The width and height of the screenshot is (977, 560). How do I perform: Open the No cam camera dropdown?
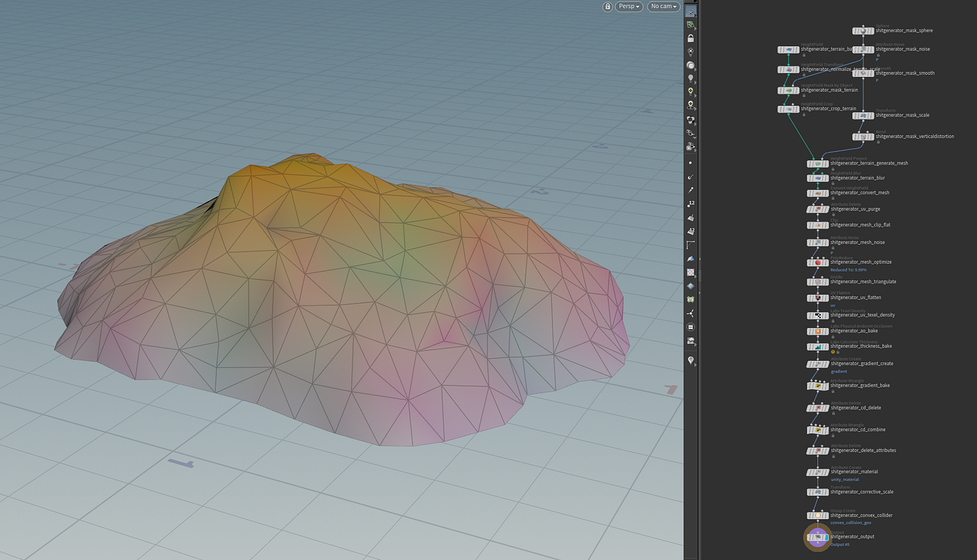click(x=663, y=6)
